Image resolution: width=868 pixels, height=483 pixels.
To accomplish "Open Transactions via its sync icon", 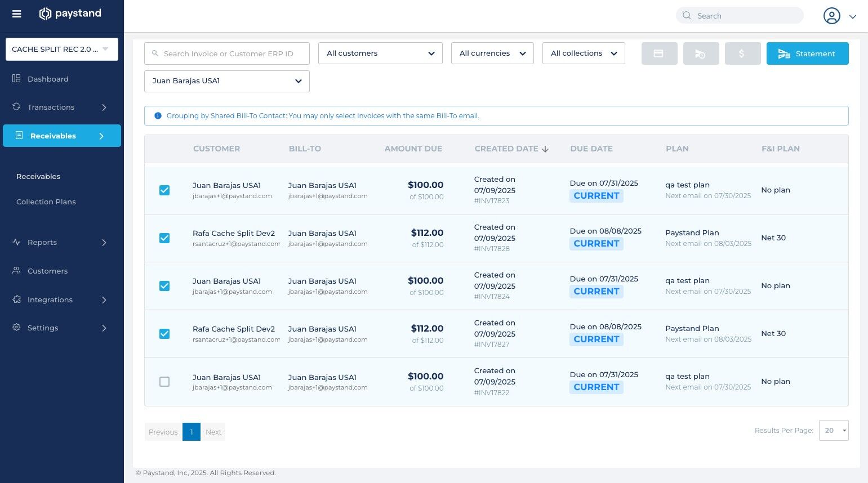I will click(x=16, y=107).
